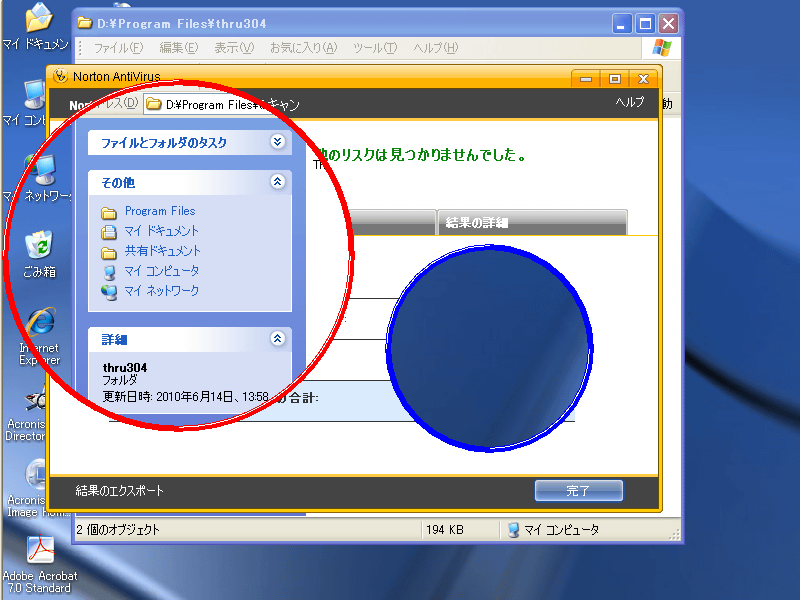Click the 2 個のオブジェクト status bar text
This screenshot has height=600, width=800.
118,530
